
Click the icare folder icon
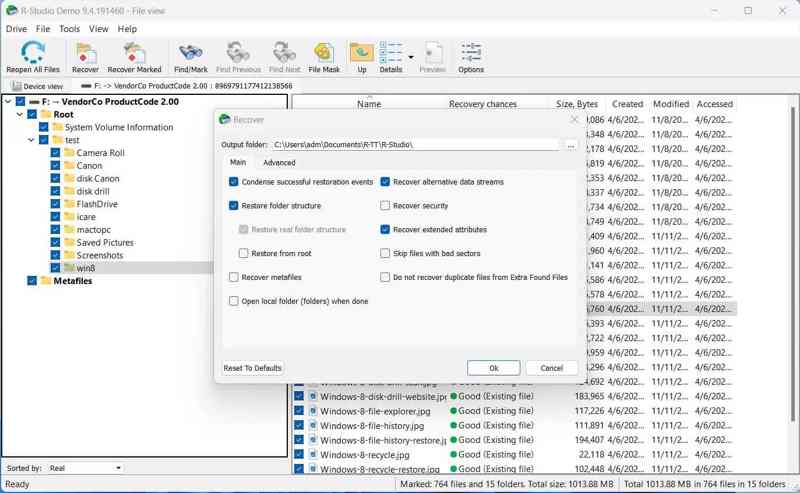[69, 216]
